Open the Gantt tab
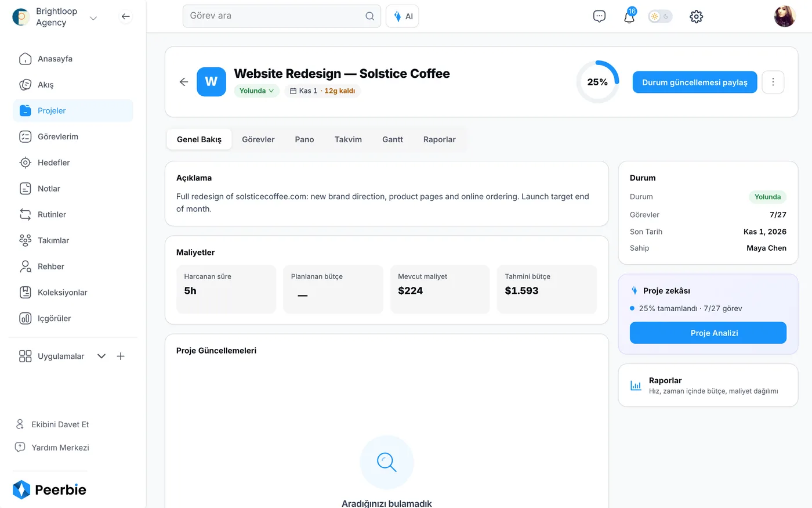 coord(393,139)
